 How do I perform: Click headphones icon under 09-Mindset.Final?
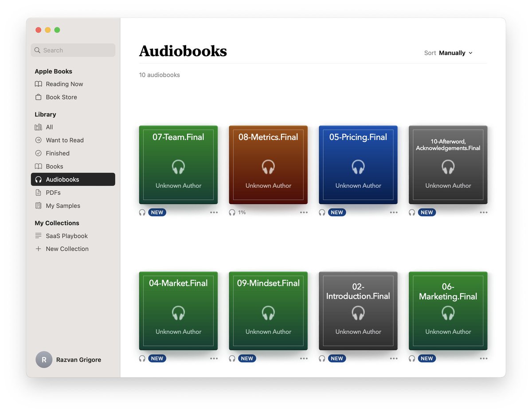[232, 358]
